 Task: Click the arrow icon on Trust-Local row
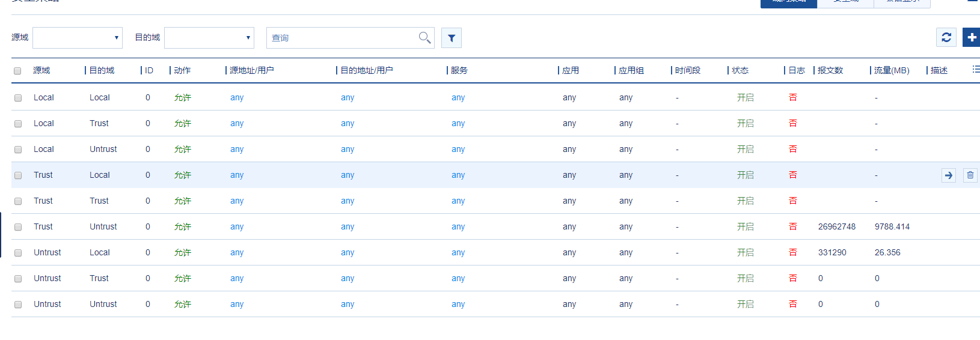point(949,175)
